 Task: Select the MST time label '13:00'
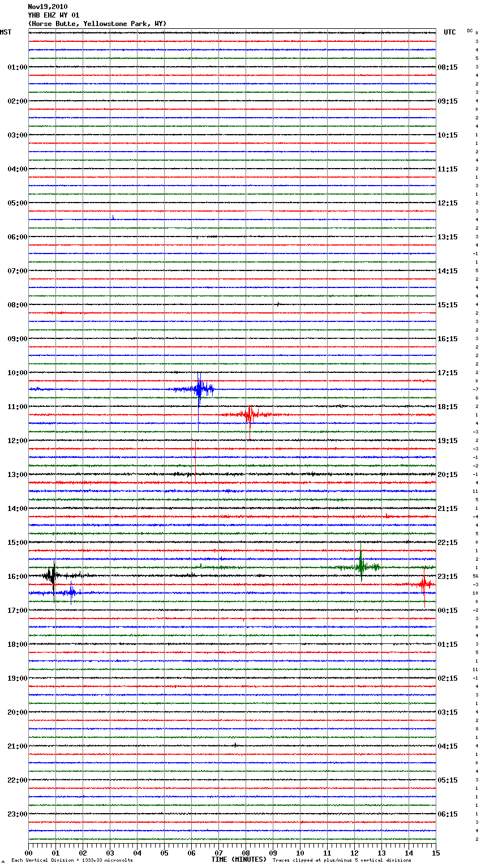(x=18, y=475)
